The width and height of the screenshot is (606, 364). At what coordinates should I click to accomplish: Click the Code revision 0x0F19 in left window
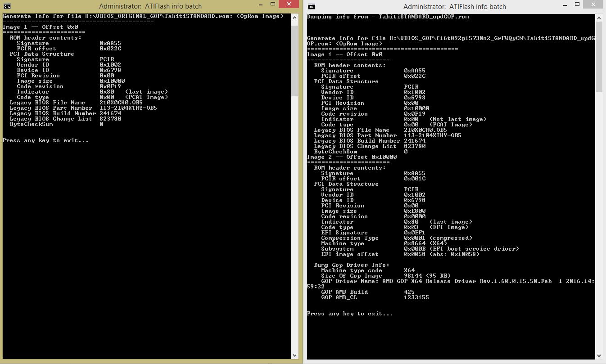110,86
